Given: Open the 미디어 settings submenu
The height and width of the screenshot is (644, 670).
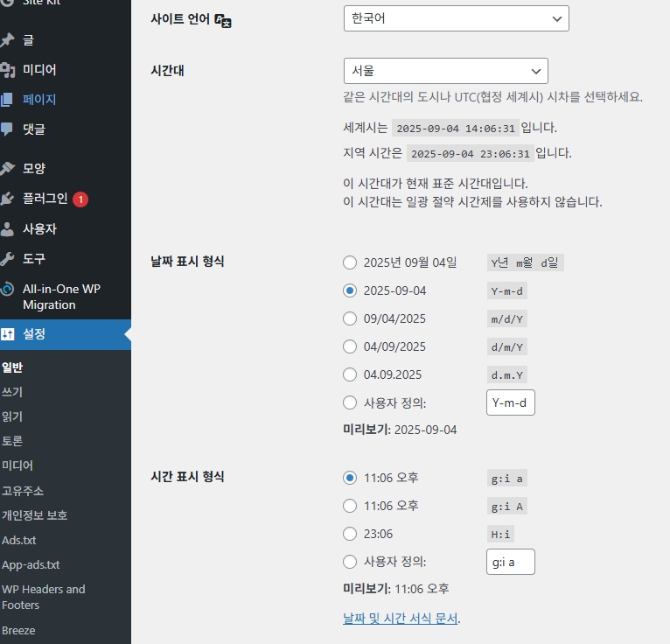Looking at the screenshot, I should [17, 465].
